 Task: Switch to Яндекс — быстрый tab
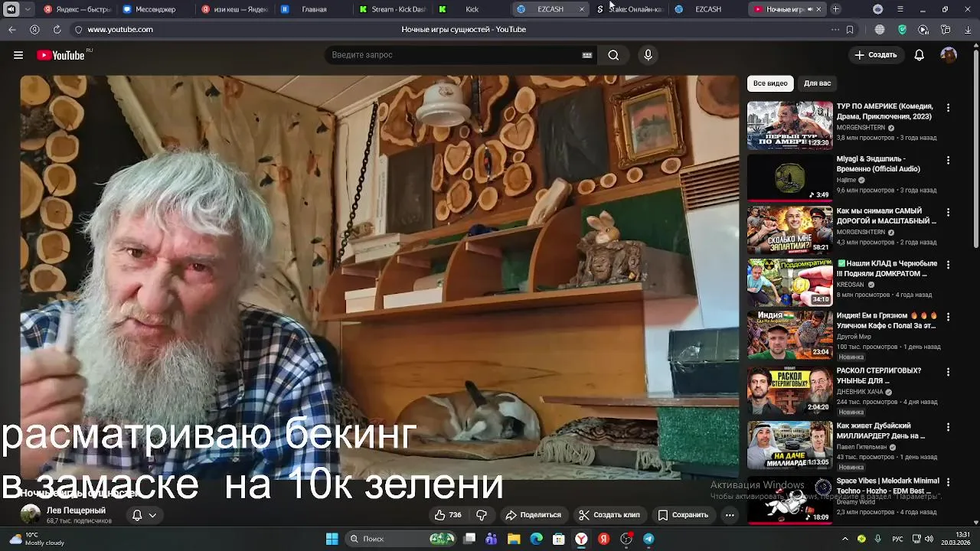click(76, 9)
